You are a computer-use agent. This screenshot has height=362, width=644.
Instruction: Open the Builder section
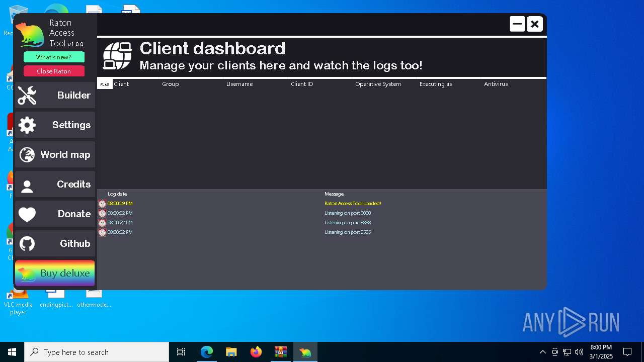(55, 95)
